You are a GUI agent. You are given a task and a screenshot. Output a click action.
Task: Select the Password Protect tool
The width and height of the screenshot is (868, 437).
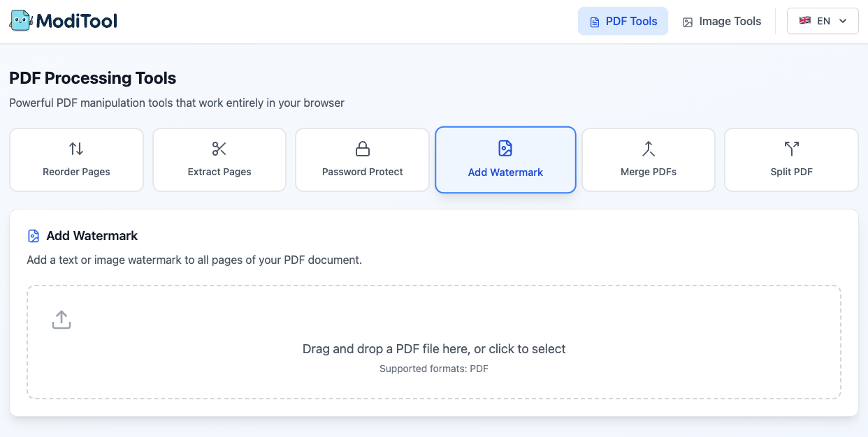click(x=362, y=159)
